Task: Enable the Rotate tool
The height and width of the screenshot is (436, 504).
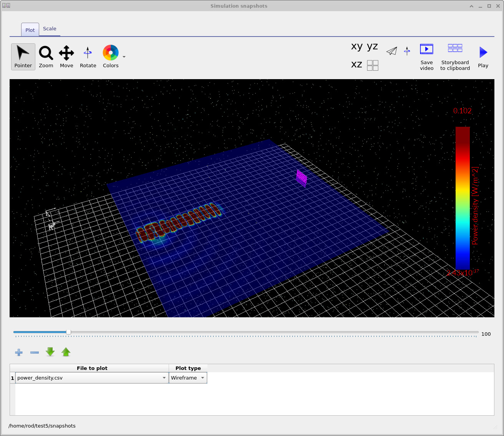Action: coord(88,56)
